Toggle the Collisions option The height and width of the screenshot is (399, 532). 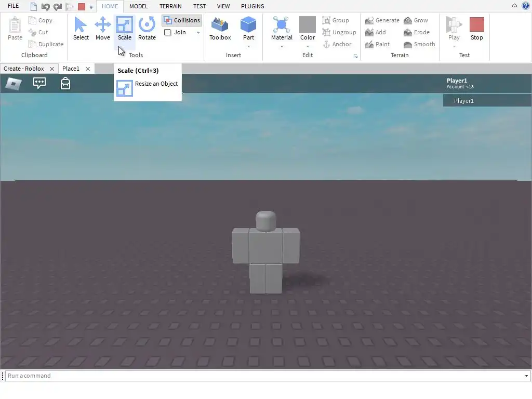click(x=182, y=20)
